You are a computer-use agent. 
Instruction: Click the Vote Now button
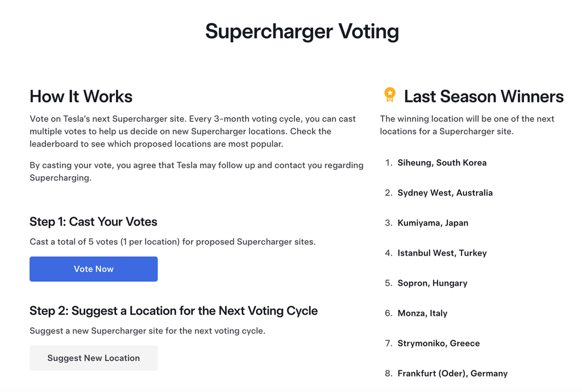coord(93,269)
